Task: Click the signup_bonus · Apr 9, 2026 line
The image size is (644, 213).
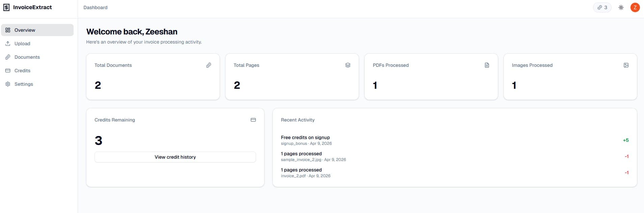Action: pyautogui.click(x=306, y=143)
